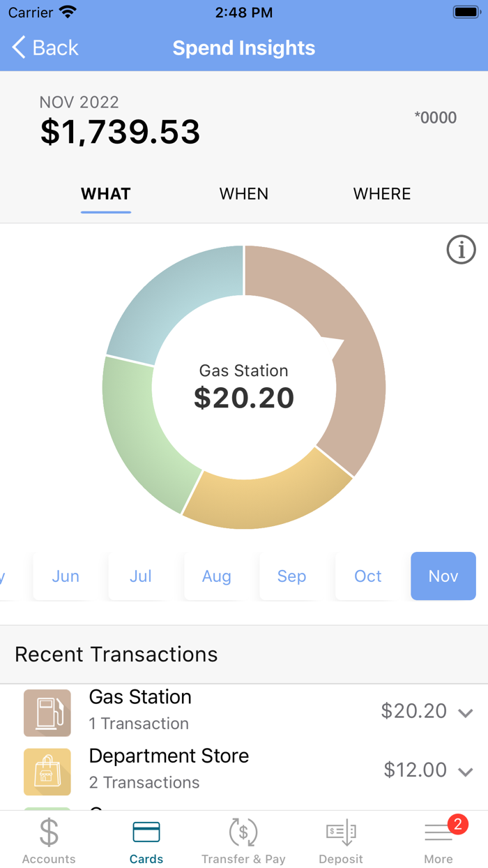Switch to the WHERE tab
The width and height of the screenshot is (488, 868).
point(382,194)
